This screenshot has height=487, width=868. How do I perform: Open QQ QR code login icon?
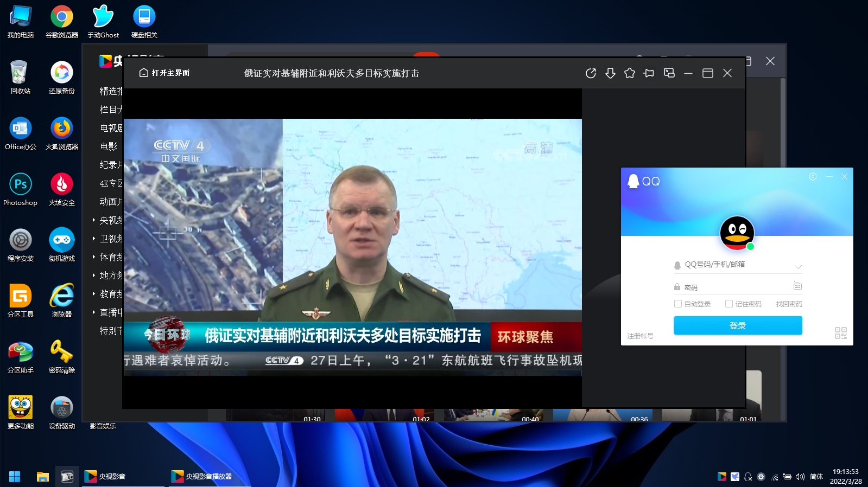tap(841, 333)
